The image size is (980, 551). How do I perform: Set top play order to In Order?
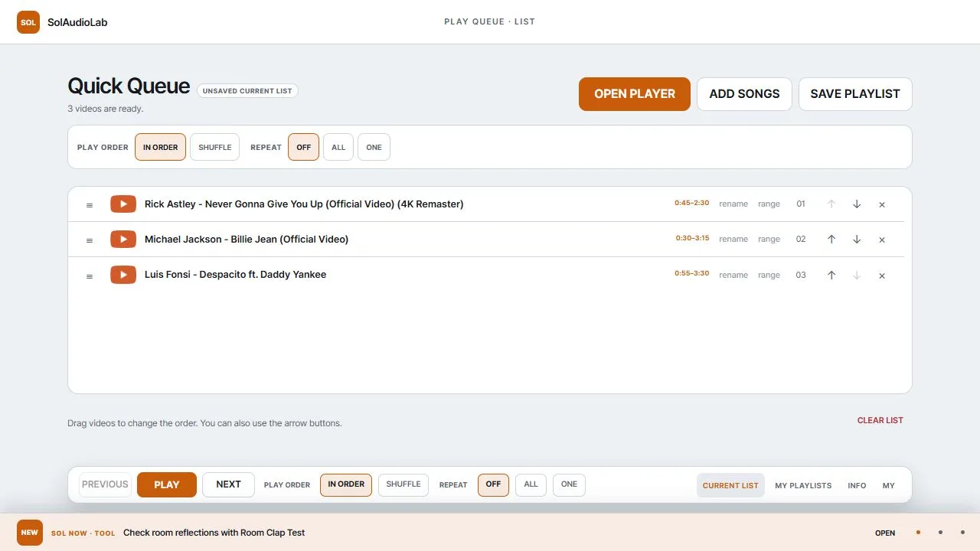(x=160, y=147)
